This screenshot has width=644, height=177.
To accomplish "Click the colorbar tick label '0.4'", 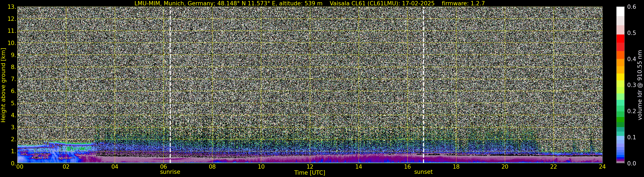I will pos(632,59).
